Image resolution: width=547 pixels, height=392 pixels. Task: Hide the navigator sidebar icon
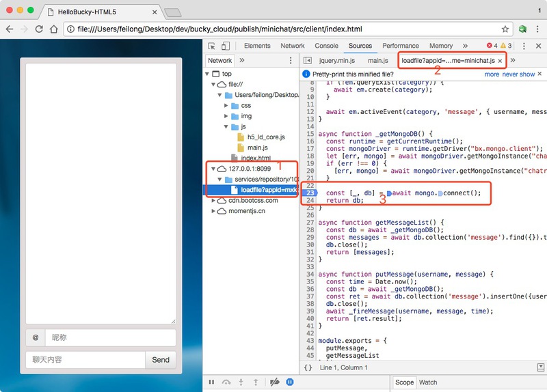(307, 61)
